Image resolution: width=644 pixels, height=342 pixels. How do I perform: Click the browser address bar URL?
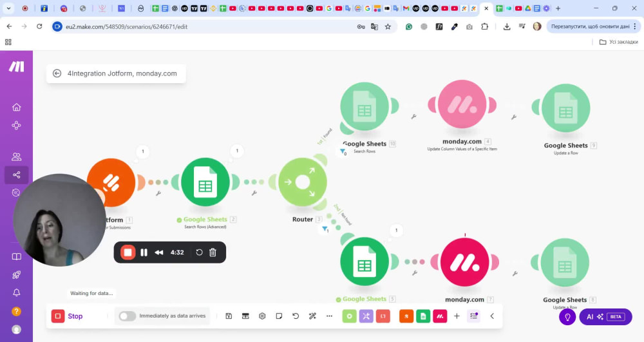[126, 26]
